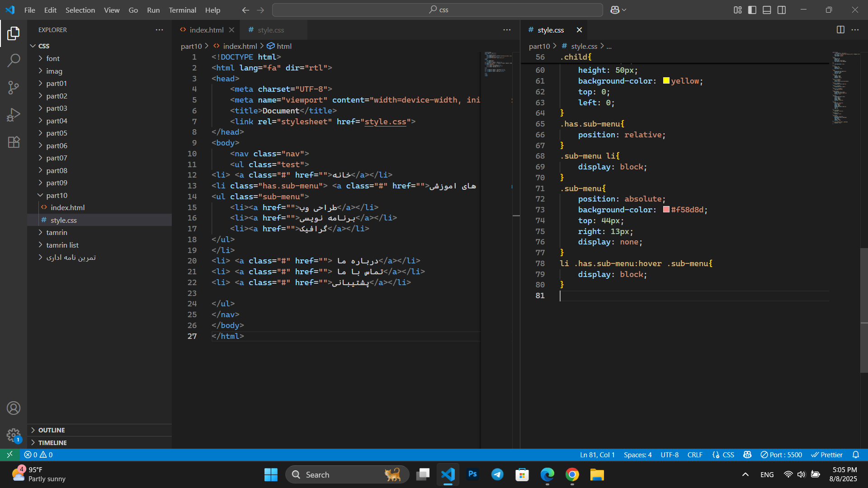Screen dimensions: 868x488
Task: Open errors and warnings in status bar
Action: pyautogui.click(x=38, y=455)
